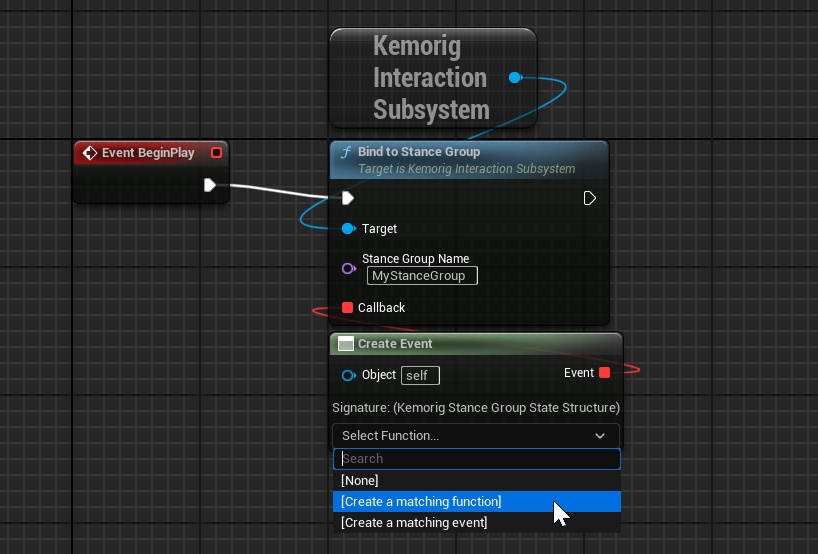Select [Create a matching event] option

tap(414, 523)
